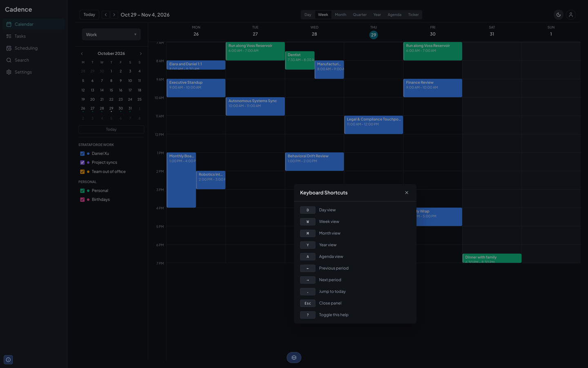Open Dentist event on Wednesday
This screenshot has height=368, width=588.
pyautogui.click(x=300, y=60)
